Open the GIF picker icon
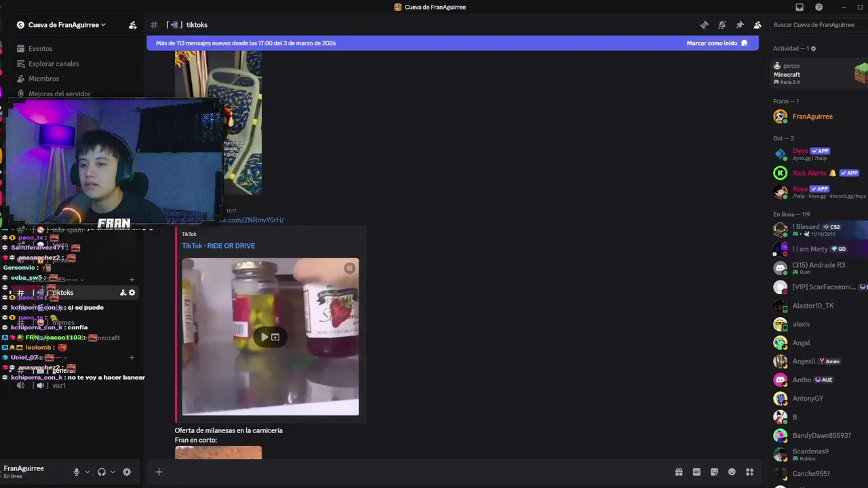This screenshot has width=868, height=488. click(696, 472)
